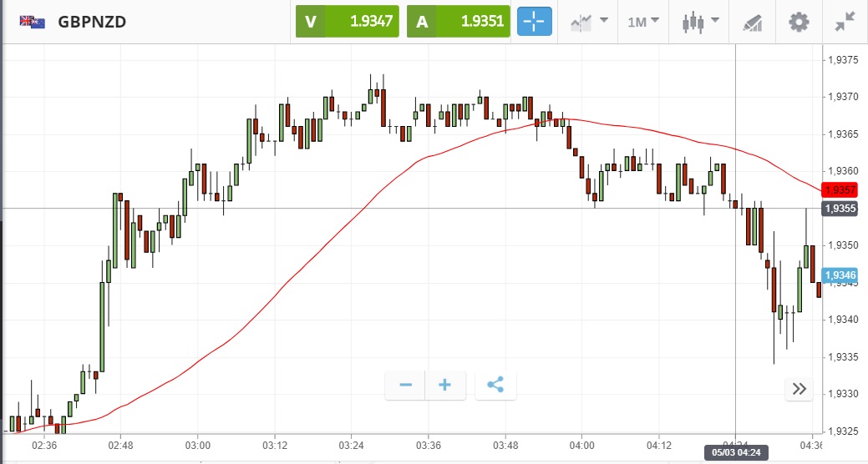
Task: Toggle the crosshair cursor mode
Action: 535,22
